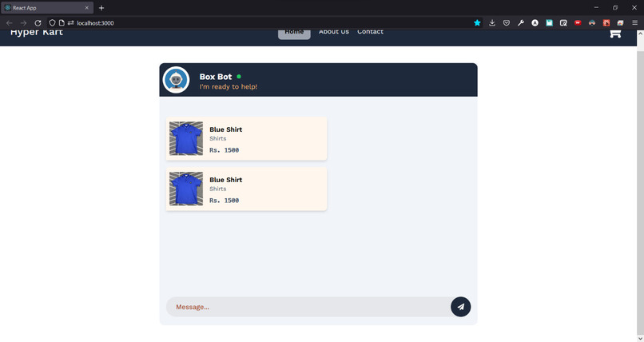Click 'Shirts' category in the first card

[x=217, y=139]
